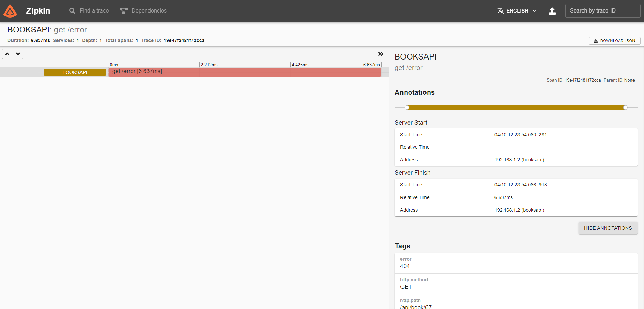Click the Duration 6.637ms header value

pos(41,40)
